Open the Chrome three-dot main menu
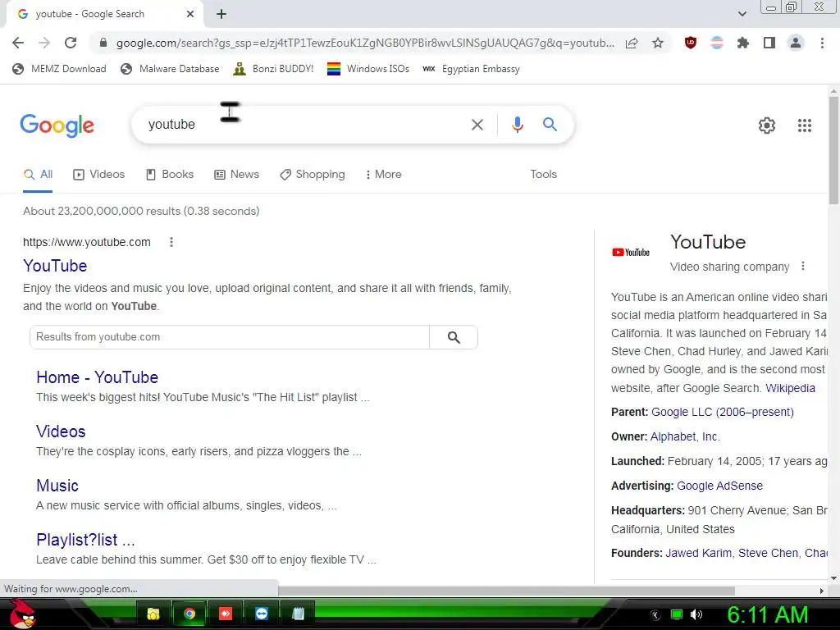 click(x=822, y=43)
